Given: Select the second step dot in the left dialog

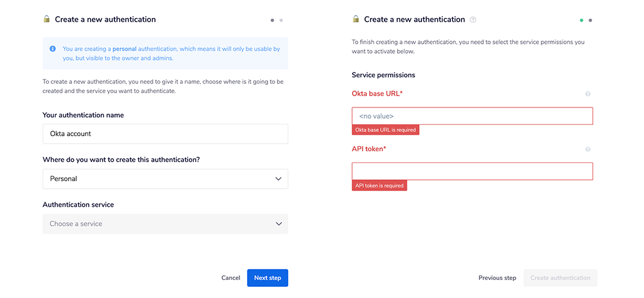Looking at the screenshot, I should click(x=281, y=20).
